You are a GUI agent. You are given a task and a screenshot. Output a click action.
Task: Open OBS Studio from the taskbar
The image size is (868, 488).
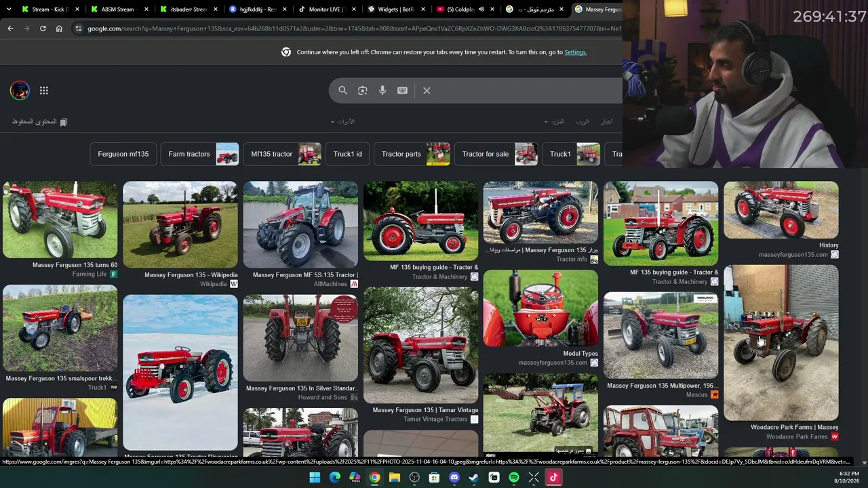click(x=414, y=478)
